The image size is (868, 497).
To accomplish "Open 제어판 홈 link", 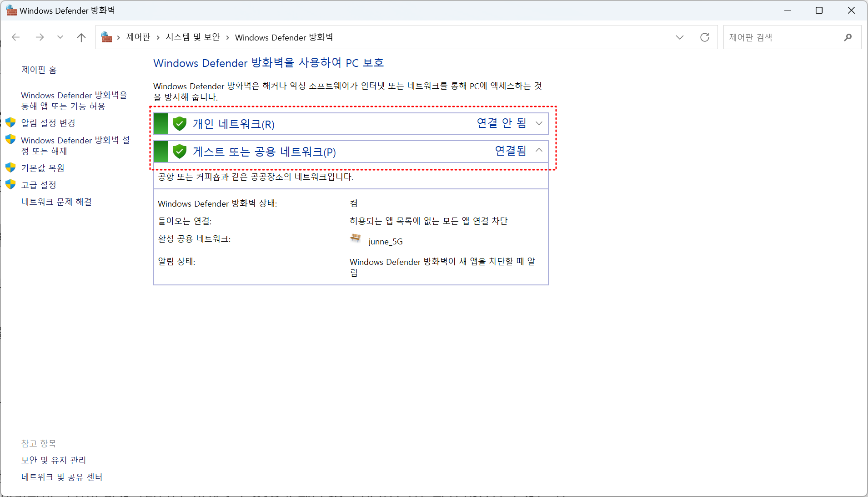I will point(39,70).
